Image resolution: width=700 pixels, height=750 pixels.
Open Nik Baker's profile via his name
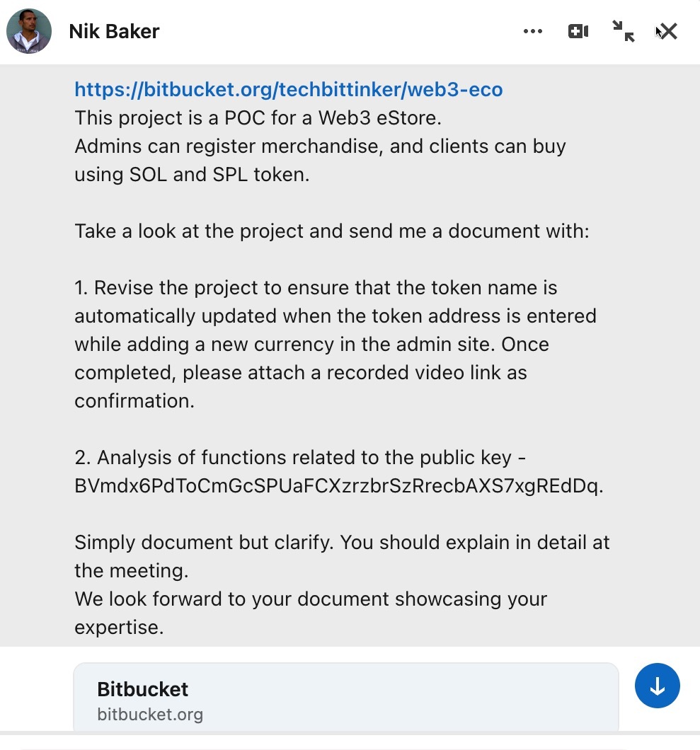[114, 31]
